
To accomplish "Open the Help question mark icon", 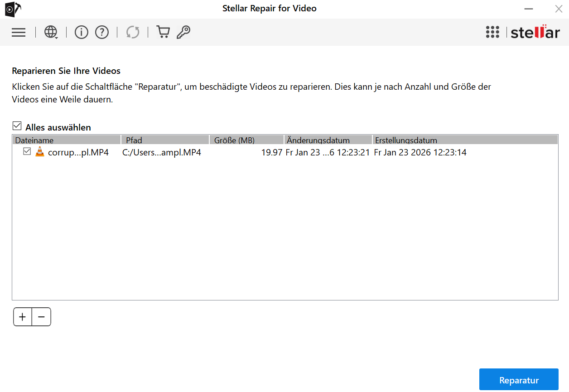I will point(102,32).
